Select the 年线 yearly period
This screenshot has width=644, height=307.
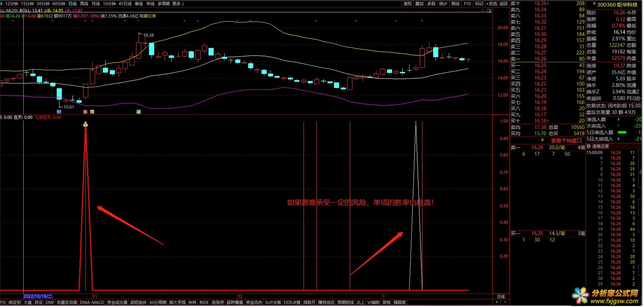(150, 4)
